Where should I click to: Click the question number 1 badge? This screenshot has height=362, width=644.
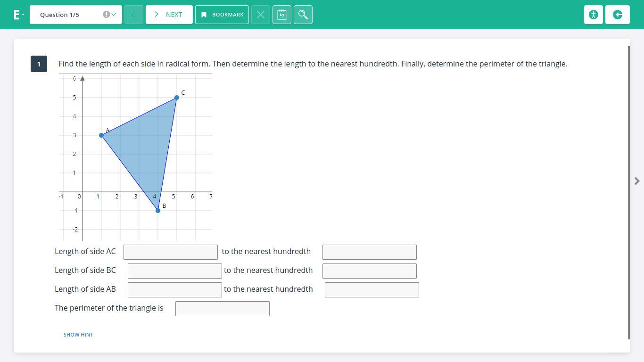[x=39, y=64]
